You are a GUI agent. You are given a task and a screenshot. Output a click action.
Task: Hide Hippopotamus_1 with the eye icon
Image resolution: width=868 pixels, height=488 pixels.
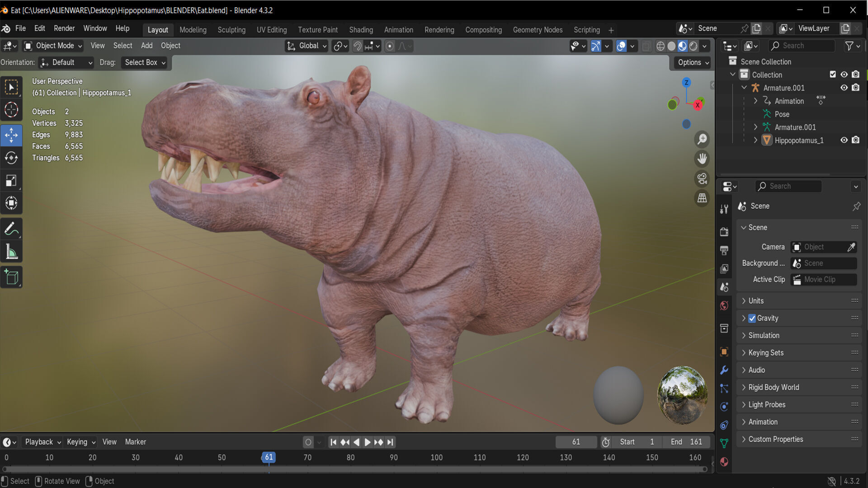(844, 140)
